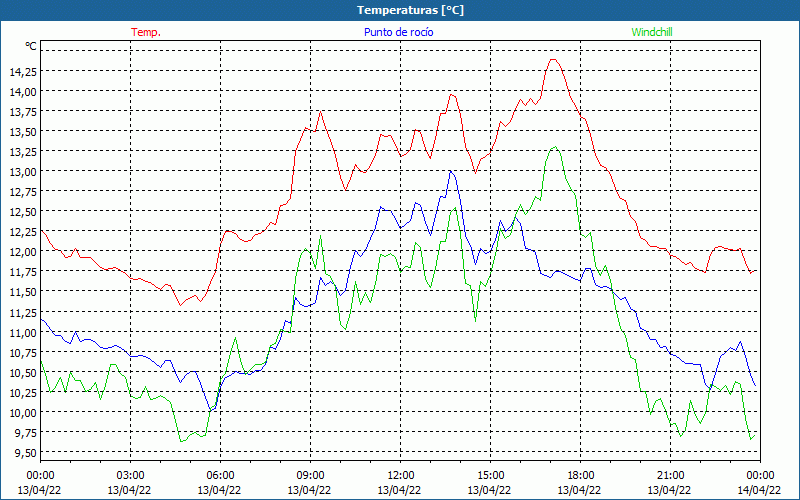This screenshot has width=800, height=500.
Task: Click the 06:00 time axis label
Action: point(220,476)
